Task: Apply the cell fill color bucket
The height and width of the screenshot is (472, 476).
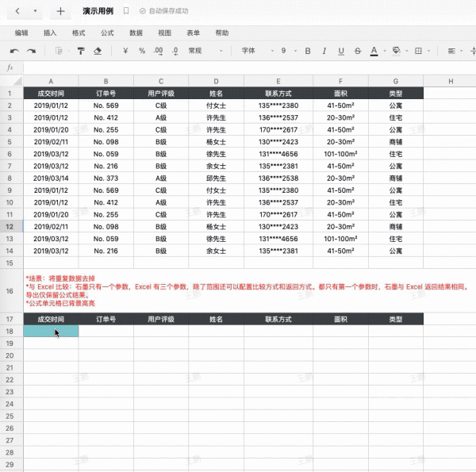Action: click(x=396, y=51)
